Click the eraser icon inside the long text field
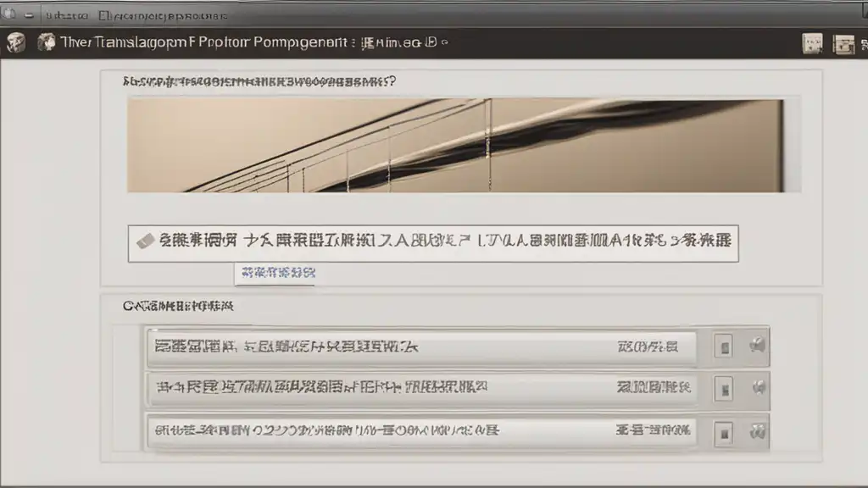The height and width of the screenshot is (488, 868). click(146, 241)
